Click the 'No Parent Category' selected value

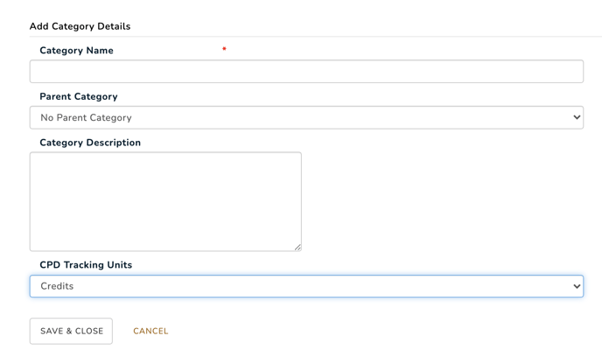(86, 117)
